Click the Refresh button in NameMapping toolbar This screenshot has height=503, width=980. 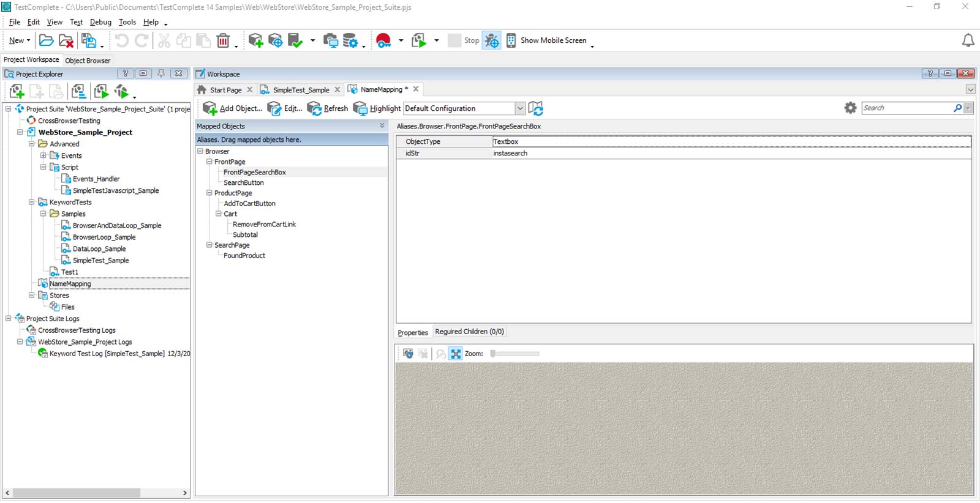point(328,108)
